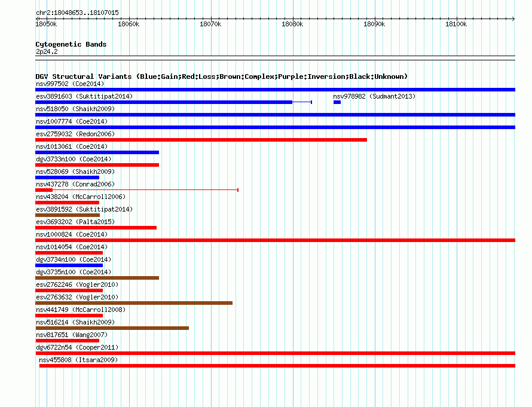Click the Cytogenetic Bands track title

click(x=71, y=44)
